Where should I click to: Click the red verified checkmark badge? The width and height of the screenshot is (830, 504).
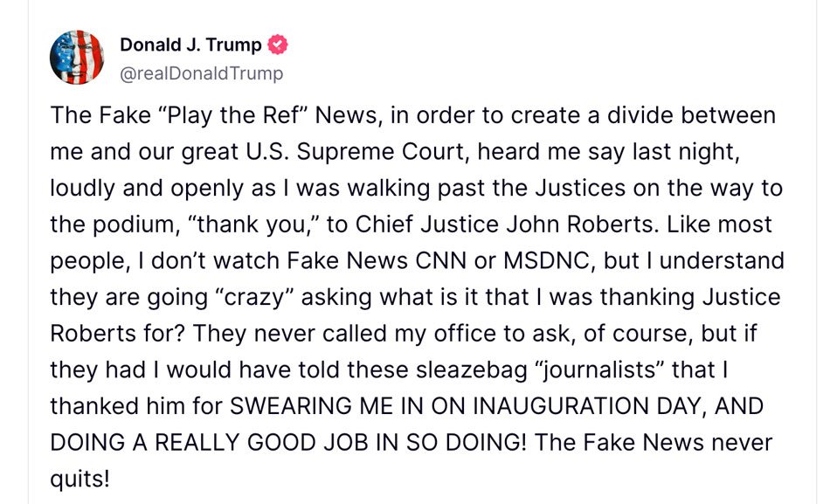pyautogui.click(x=278, y=45)
